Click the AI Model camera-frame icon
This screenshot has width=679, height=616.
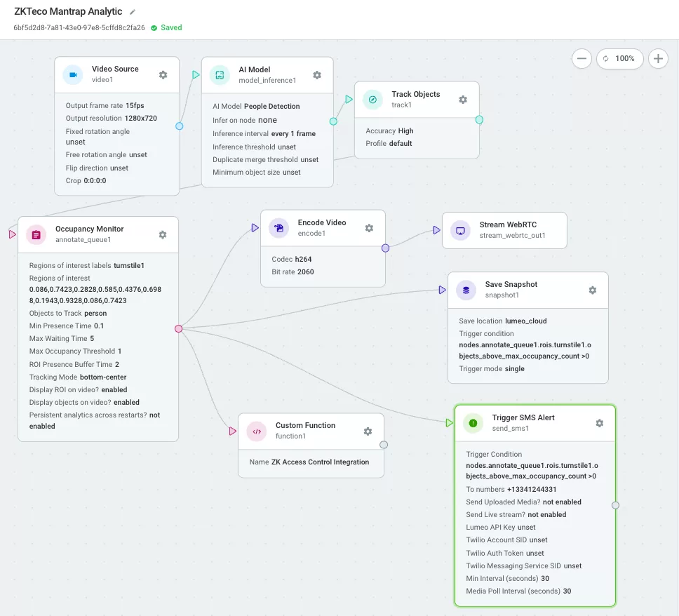click(220, 75)
